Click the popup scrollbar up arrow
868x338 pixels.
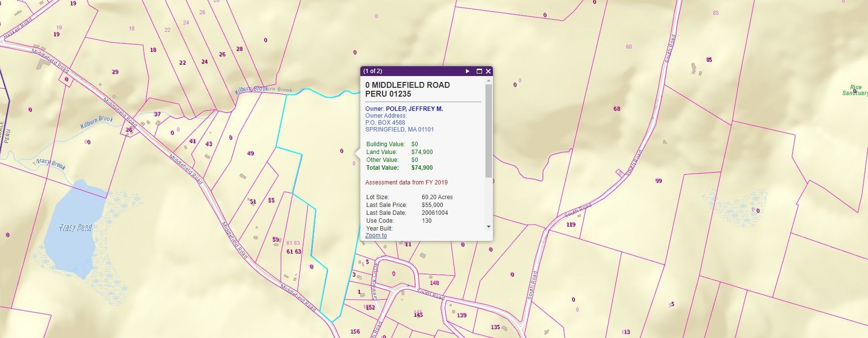488,81
